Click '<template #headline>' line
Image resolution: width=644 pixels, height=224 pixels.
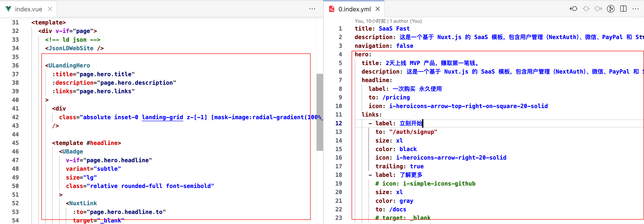87,143
